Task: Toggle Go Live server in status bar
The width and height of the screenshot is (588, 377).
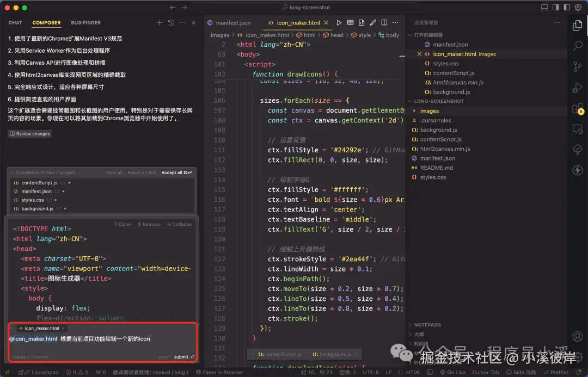Action: pos(452,372)
